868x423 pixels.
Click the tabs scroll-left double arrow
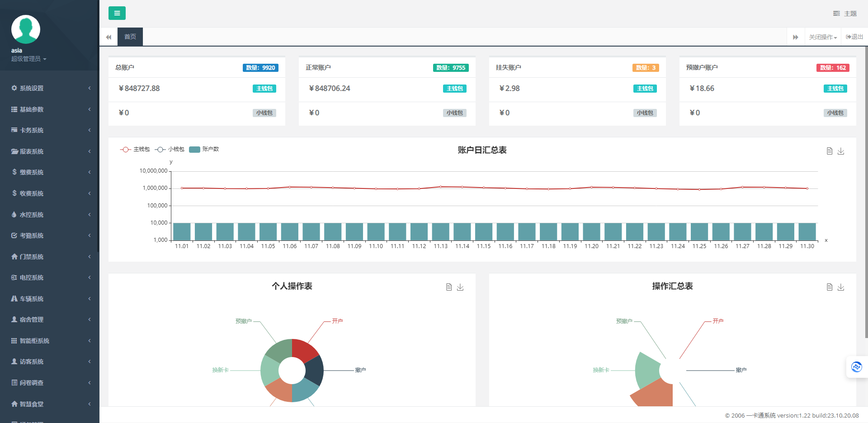coord(108,37)
